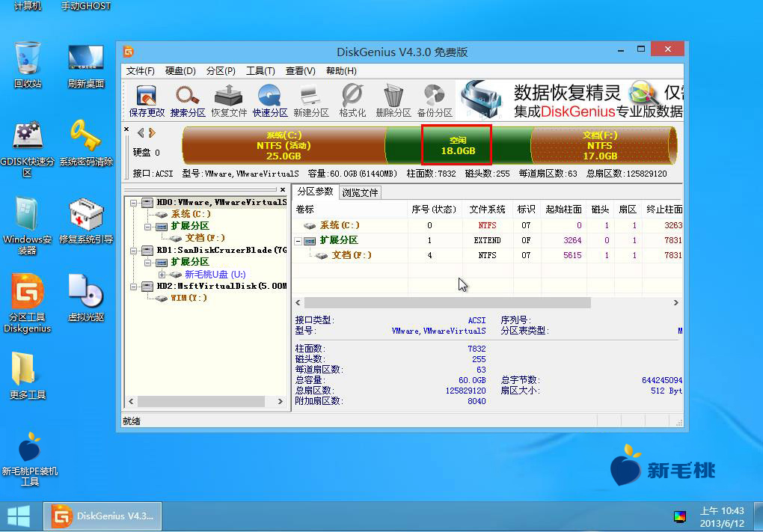The width and height of the screenshot is (763, 532).
Task: Select the 文档 (F:) row in partition table
Action: [x=488, y=256]
